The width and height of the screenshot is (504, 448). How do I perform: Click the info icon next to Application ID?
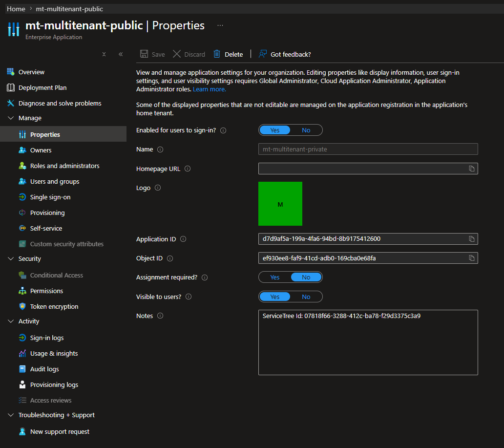[x=183, y=239]
